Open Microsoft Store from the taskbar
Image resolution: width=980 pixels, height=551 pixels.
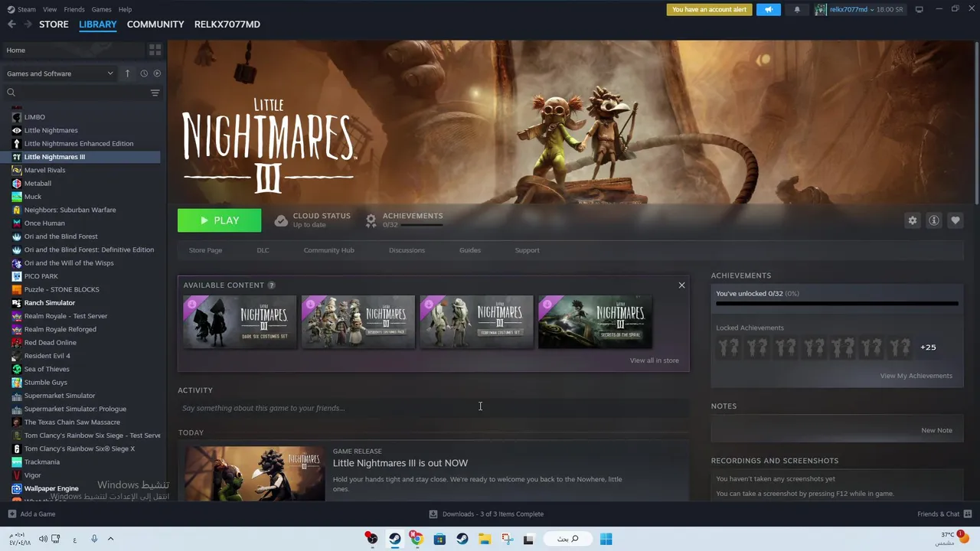click(439, 539)
